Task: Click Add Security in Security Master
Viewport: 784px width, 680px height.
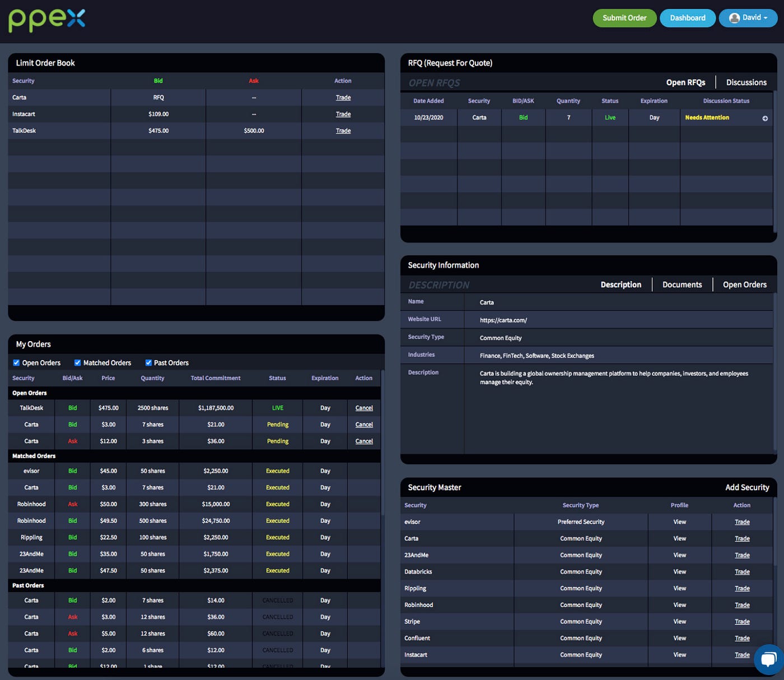Action: pyautogui.click(x=747, y=487)
